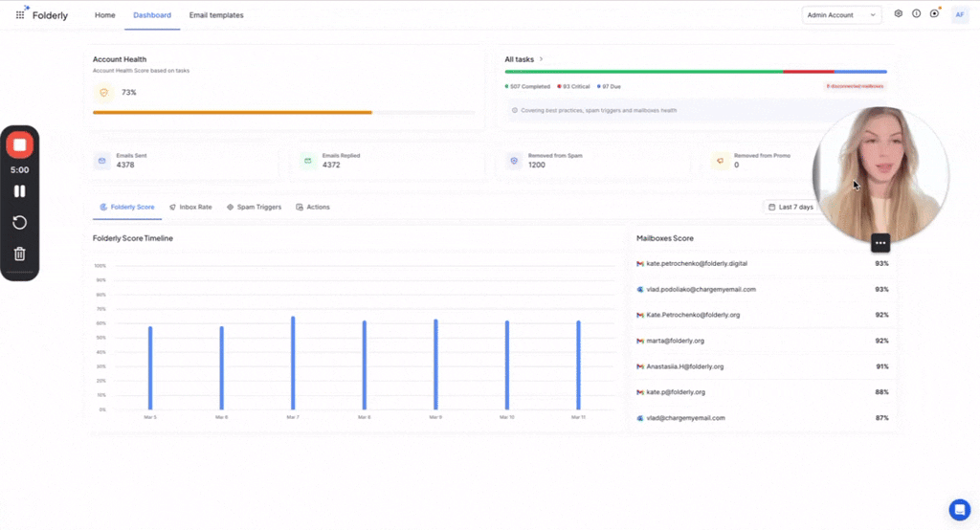The width and height of the screenshot is (980, 530).
Task: Open the chat support bubble
Action: 959,509
